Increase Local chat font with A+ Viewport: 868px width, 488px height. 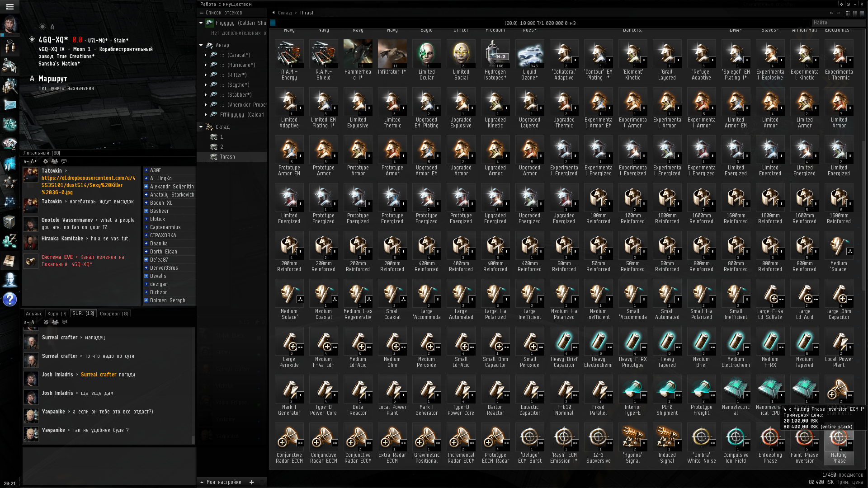click(34, 161)
